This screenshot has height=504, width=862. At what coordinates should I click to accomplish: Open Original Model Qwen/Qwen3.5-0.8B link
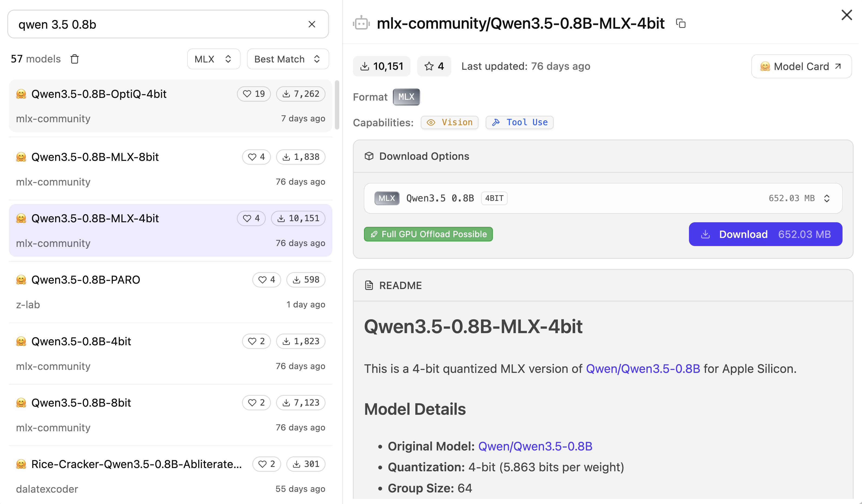(x=535, y=446)
